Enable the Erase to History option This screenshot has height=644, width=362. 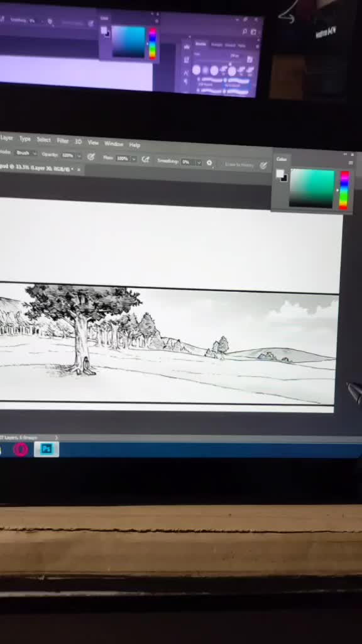[239, 165]
